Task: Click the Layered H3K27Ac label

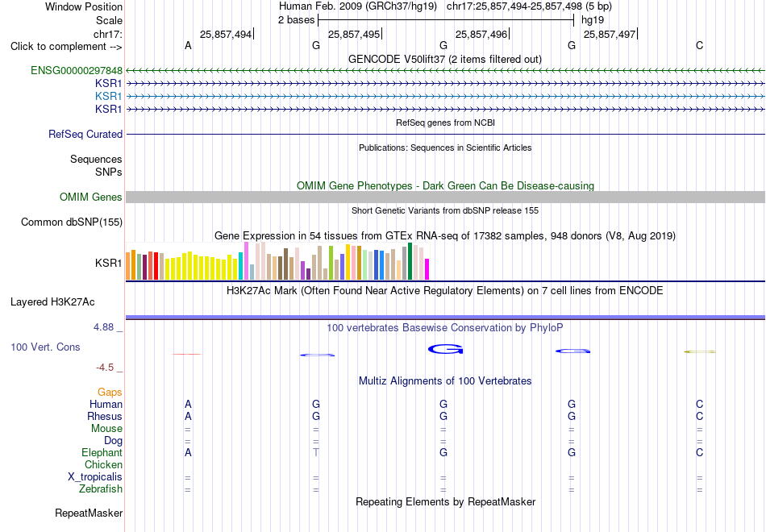Action: click(x=52, y=302)
